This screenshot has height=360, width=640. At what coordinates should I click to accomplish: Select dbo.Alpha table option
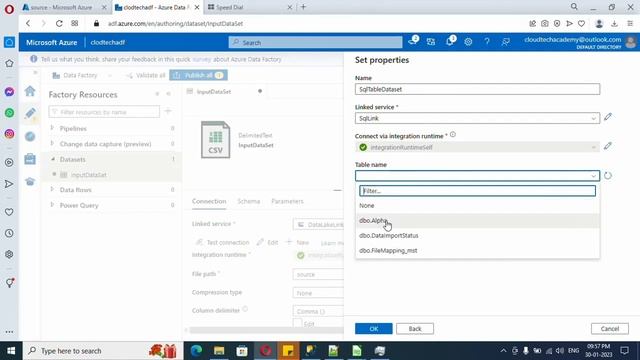tap(477, 220)
